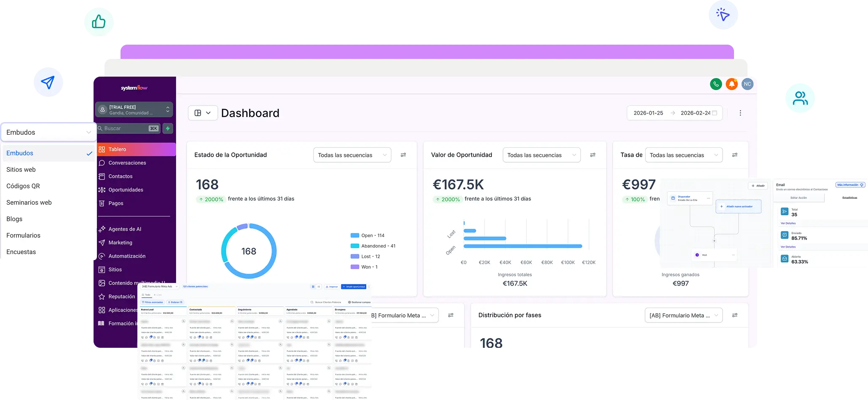Open Valor de Oportunidad filter settings icon

click(592, 155)
